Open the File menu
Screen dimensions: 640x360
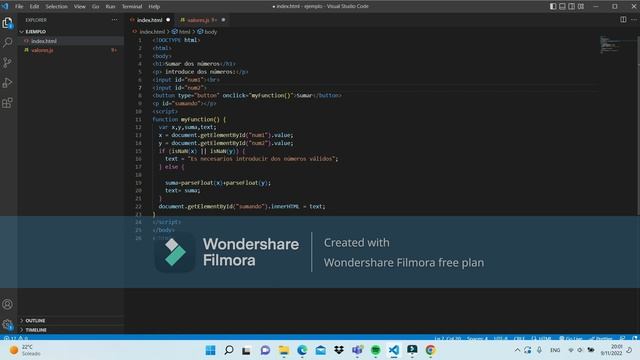click(19, 7)
